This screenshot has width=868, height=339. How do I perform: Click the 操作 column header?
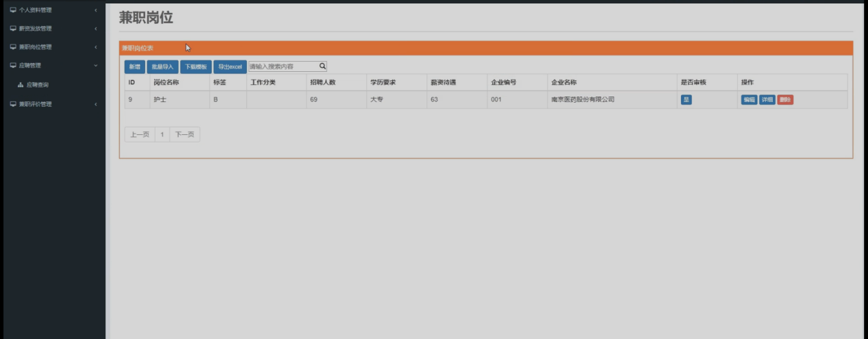[793, 82]
